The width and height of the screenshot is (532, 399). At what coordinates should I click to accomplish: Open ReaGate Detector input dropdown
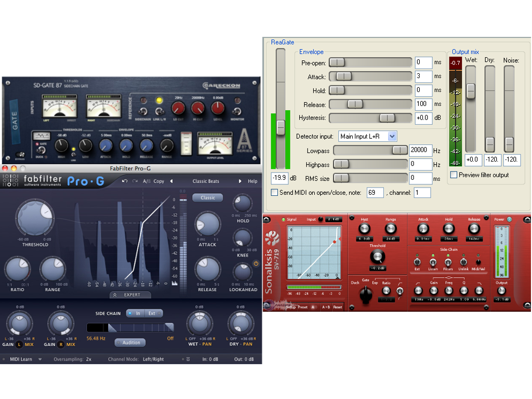(x=392, y=137)
